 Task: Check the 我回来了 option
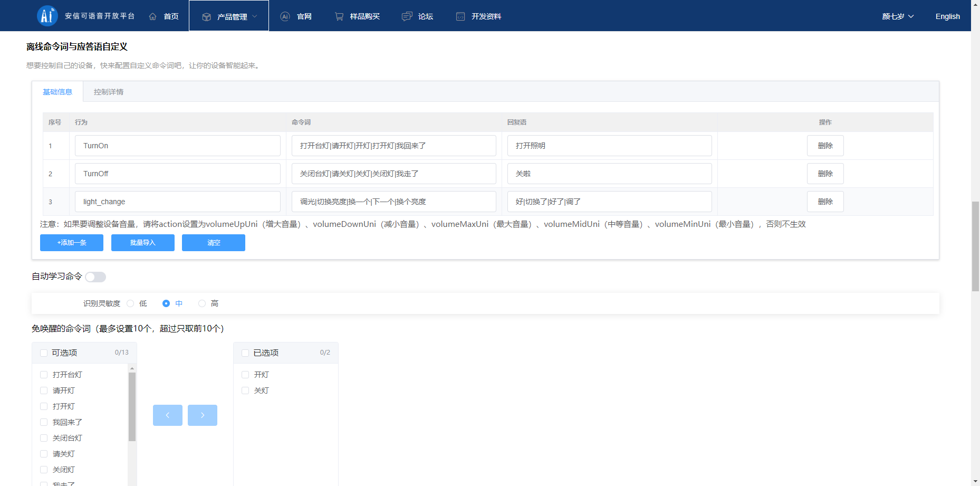tap(44, 422)
